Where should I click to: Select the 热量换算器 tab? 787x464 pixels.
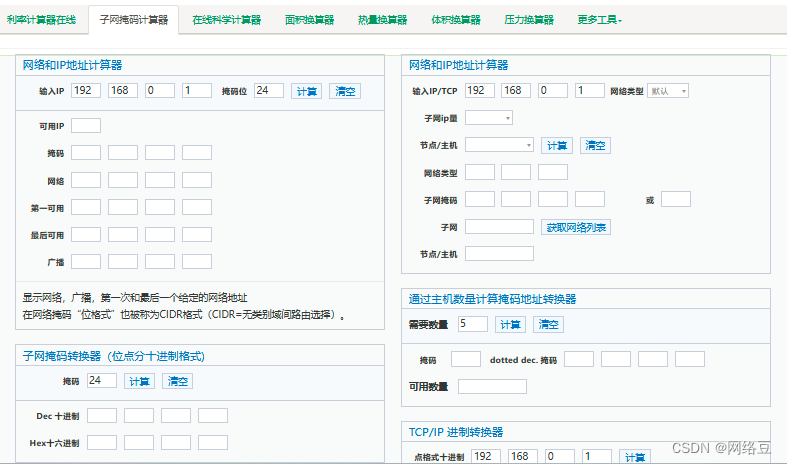pos(382,19)
